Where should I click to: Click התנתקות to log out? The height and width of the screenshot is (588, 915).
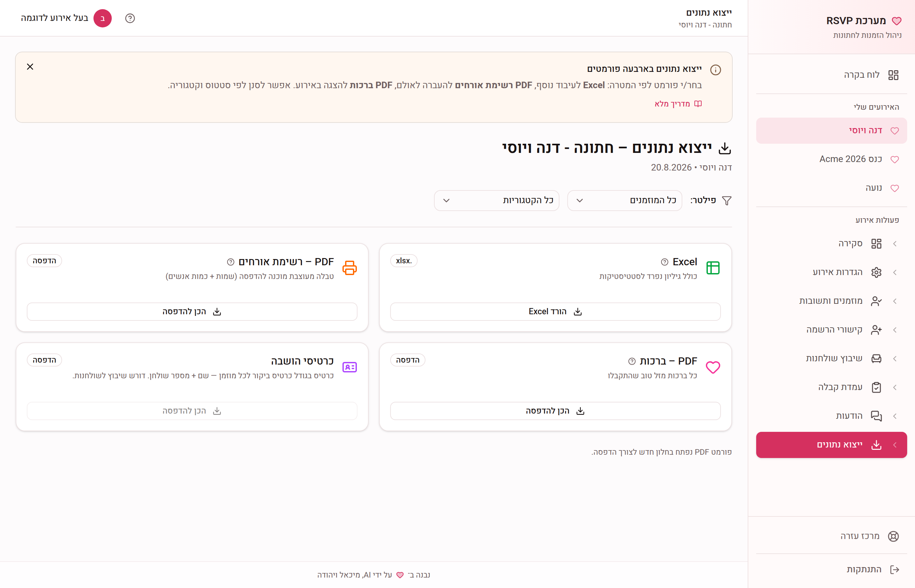(832, 570)
